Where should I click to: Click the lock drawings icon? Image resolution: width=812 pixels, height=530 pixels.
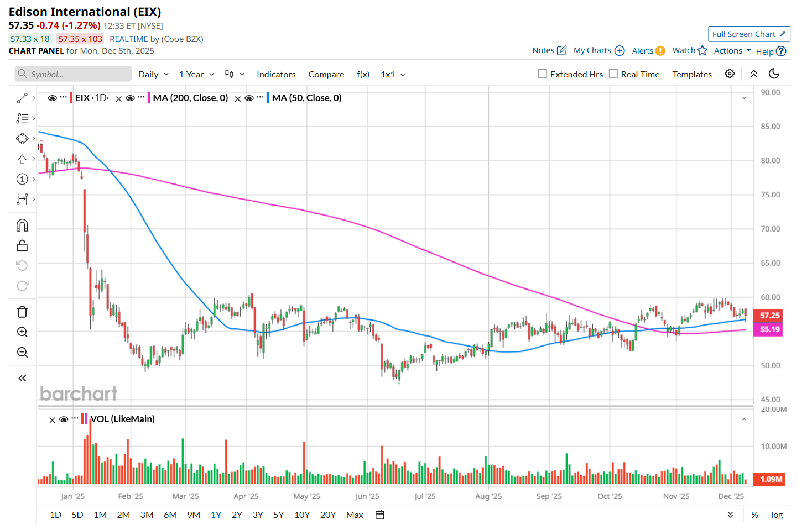(22, 245)
